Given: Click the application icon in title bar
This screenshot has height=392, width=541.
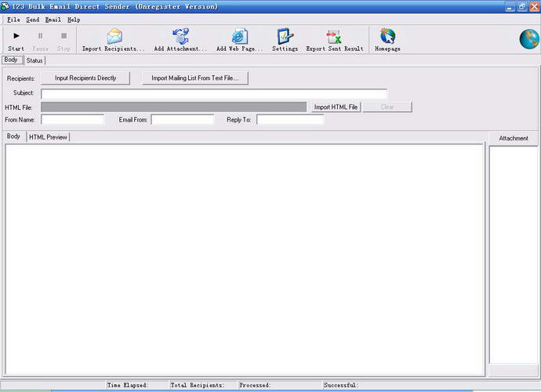Looking at the screenshot, I should [5, 6].
